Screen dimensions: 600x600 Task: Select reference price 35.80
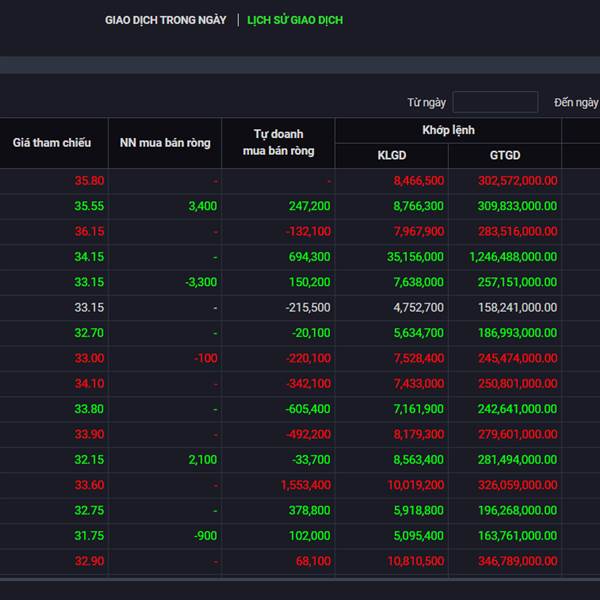89,181
